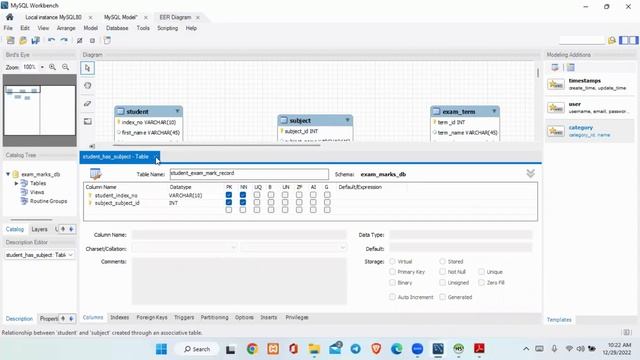Select the category template
The height and width of the screenshot is (360, 640).
(x=590, y=131)
